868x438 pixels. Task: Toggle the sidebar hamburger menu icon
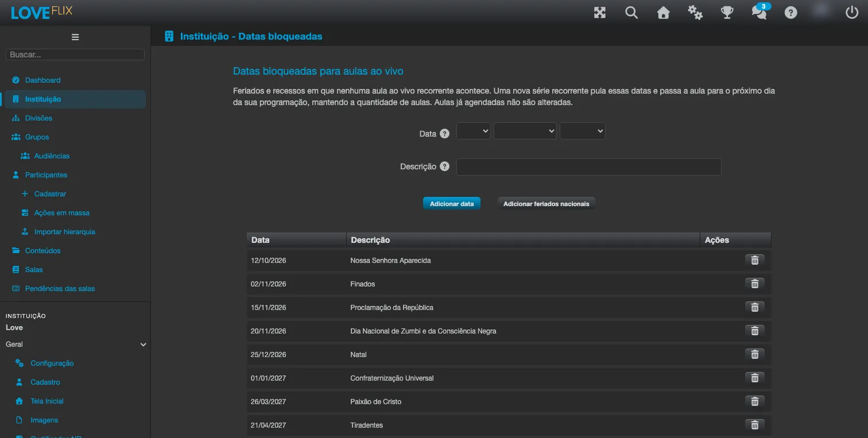tap(75, 37)
